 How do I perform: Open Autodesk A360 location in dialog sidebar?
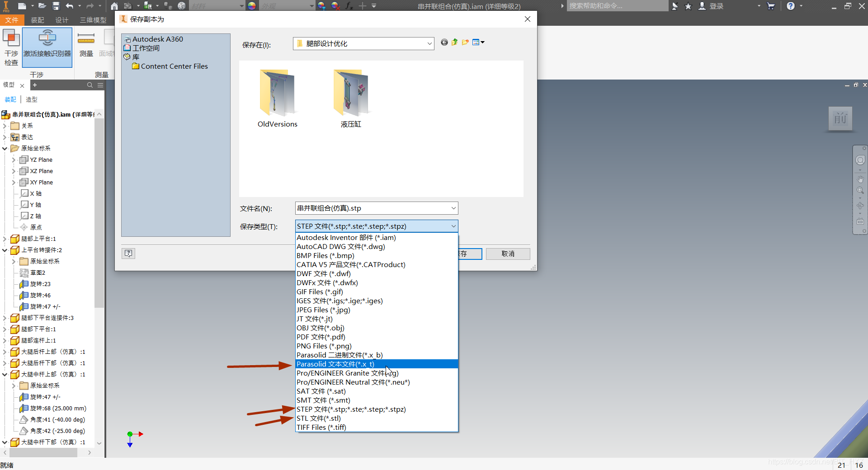(154, 39)
